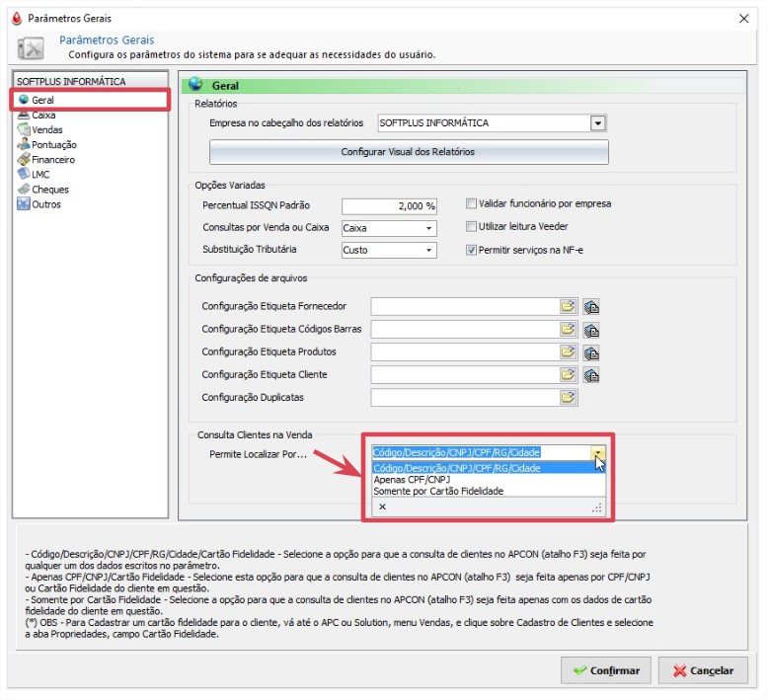The height and width of the screenshot is (700, 768).
Task: Click the Cancelar button
Action: coord(703,670)
